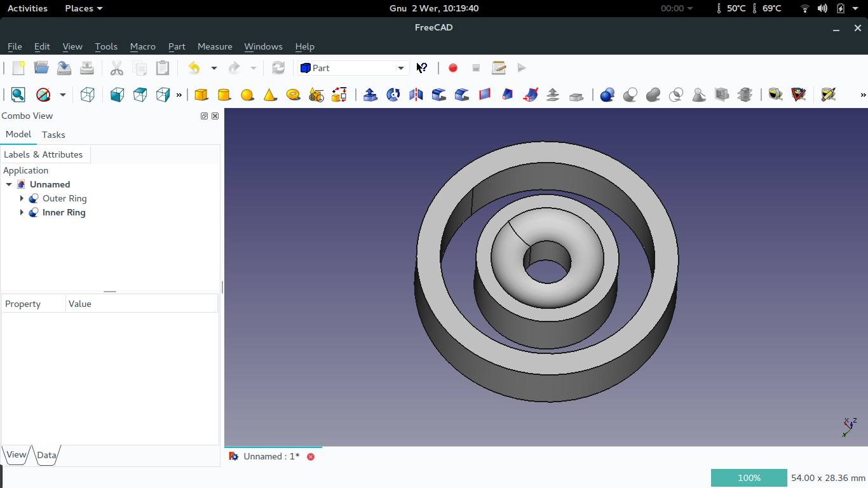The width and height of the screenshot is (868, 488).
Task: Create a cube primitive
Action: pyautogui.click(x=201, y=94)
